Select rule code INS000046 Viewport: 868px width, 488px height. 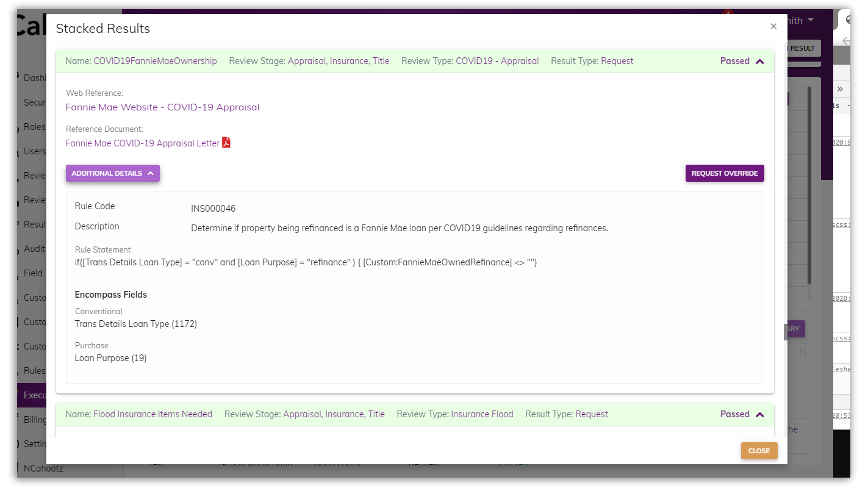point(213,209)
